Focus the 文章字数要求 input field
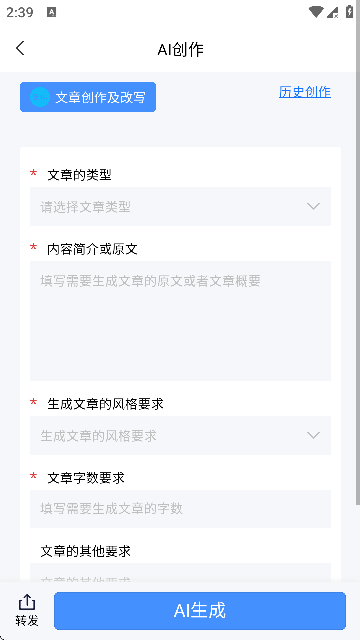Image resolution: width=360 pixels, height=640 pixels. pos(180,509)
